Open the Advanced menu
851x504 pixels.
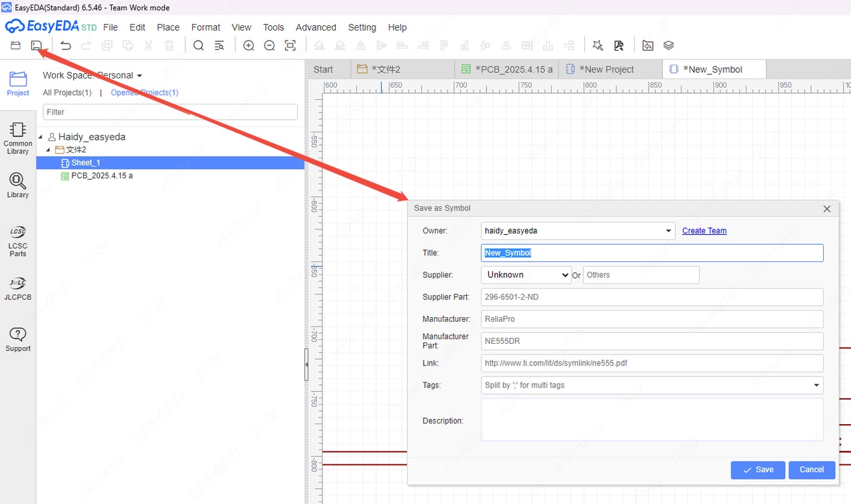[x=316, y=27]
